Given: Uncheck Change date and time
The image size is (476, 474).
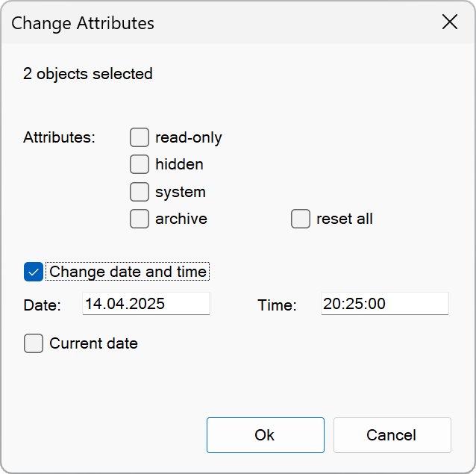Looking at the screenshot, I should click(34, 272).
